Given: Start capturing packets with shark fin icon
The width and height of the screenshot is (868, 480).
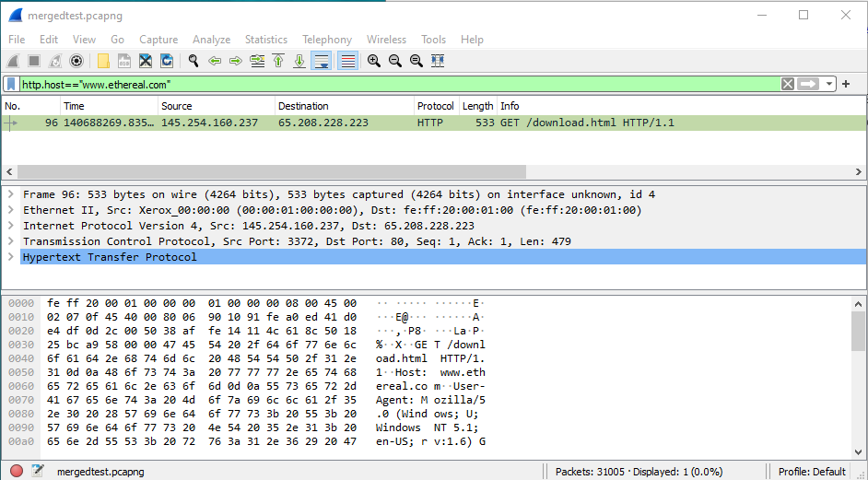Looking at the screenshot, I should [13, 61].
